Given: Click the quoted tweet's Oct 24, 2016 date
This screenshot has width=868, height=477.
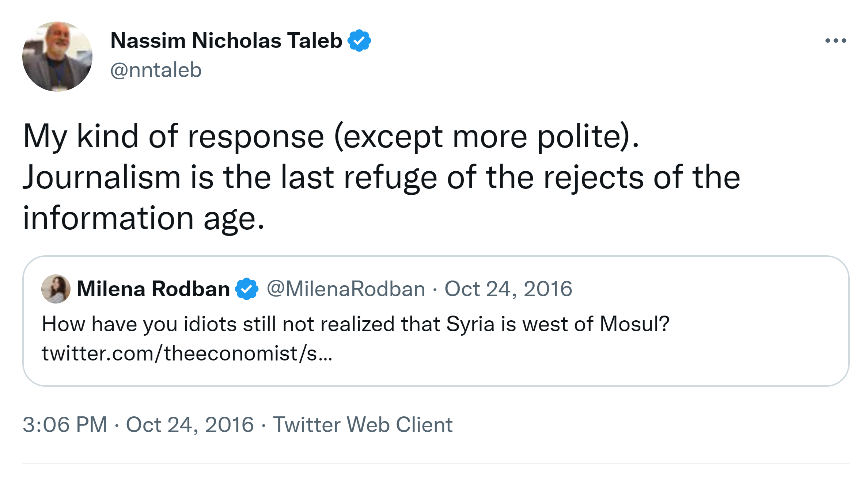Looking at the screenshot, I should [508, 289].
